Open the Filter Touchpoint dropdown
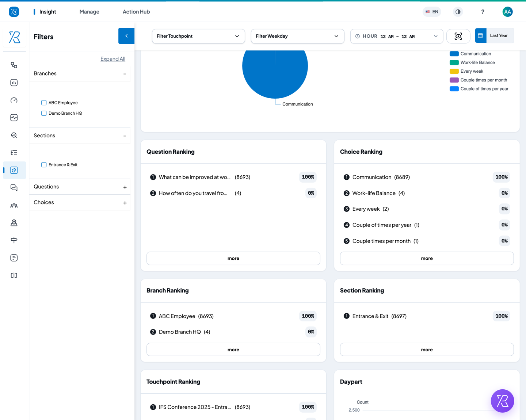Image resolution: width=526 pixels, height=420 pixels. click(198, 36)
